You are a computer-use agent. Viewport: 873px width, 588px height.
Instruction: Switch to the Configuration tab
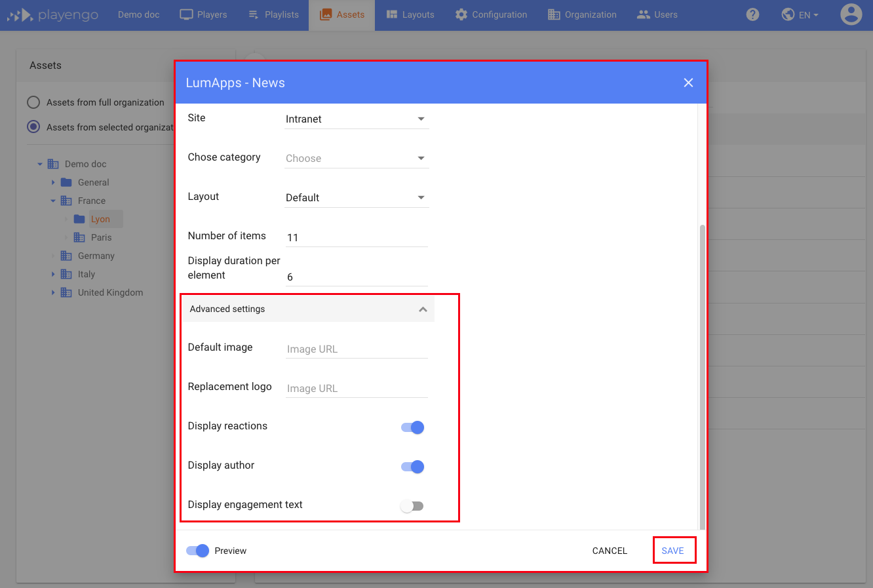(x=491, y=14)
